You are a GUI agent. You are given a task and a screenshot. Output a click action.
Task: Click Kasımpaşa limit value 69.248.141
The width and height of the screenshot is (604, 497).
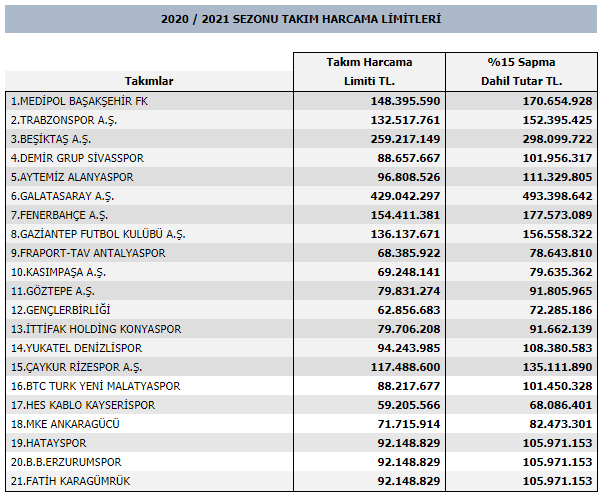point(409,272)
